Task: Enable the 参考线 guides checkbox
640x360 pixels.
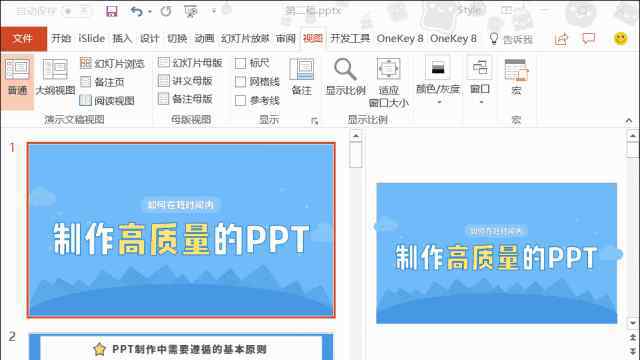Action: tap(240, 100)
